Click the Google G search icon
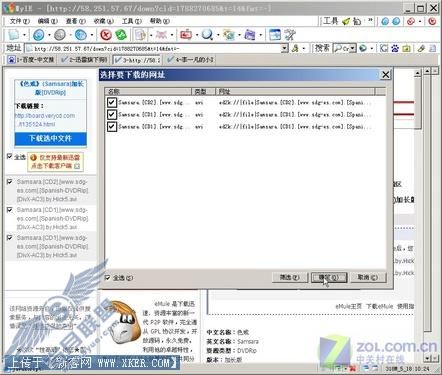 click(384, 49)
